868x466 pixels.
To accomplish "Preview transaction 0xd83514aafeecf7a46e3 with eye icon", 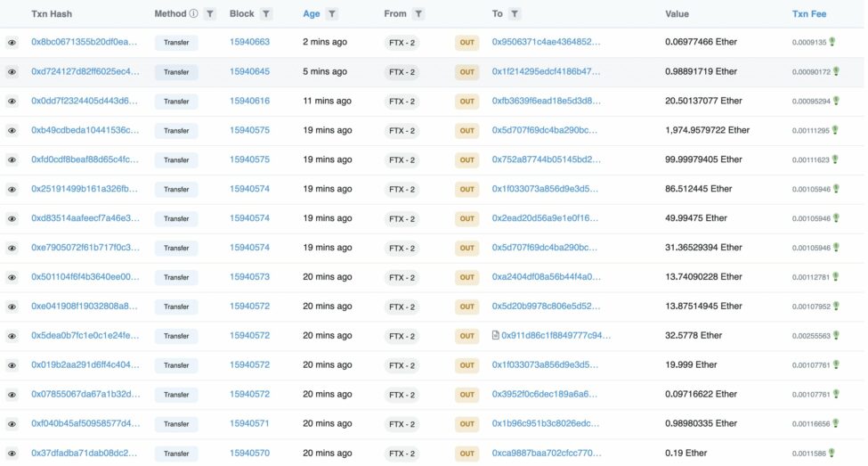I will point(12,219).
